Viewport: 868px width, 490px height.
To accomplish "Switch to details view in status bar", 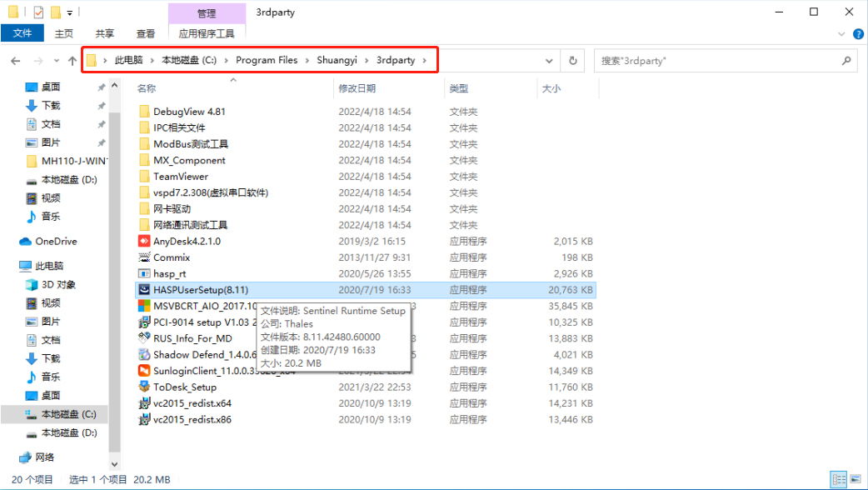I will 837,480.
